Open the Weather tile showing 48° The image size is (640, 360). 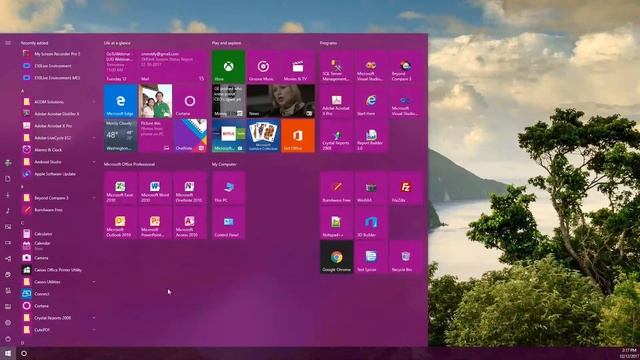click(120, 136)
